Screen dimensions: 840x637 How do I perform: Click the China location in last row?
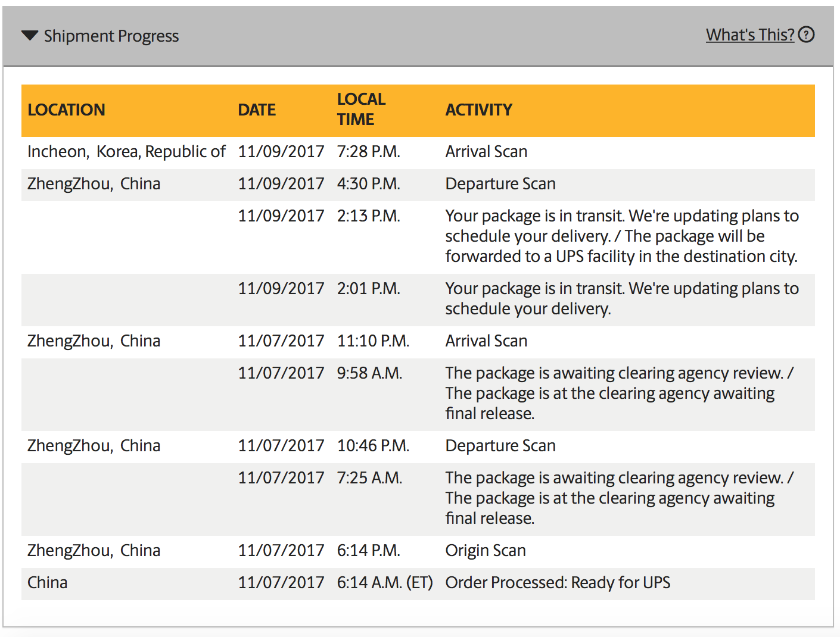coord(48,583)
